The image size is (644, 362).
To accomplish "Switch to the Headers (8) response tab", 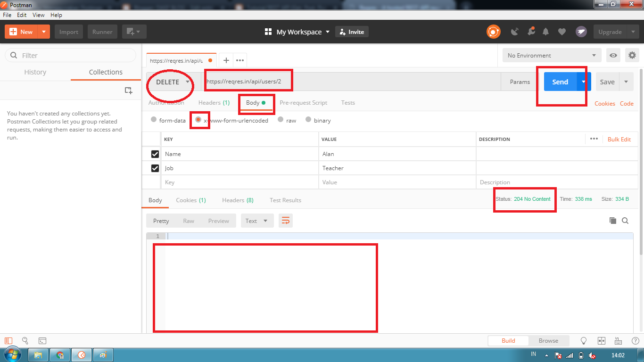I will (238, 200).
